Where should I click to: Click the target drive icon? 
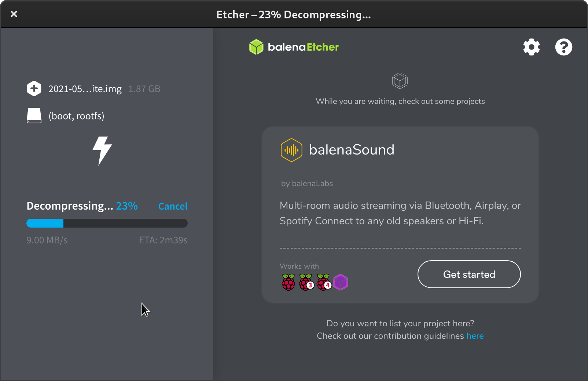(34, 116)
